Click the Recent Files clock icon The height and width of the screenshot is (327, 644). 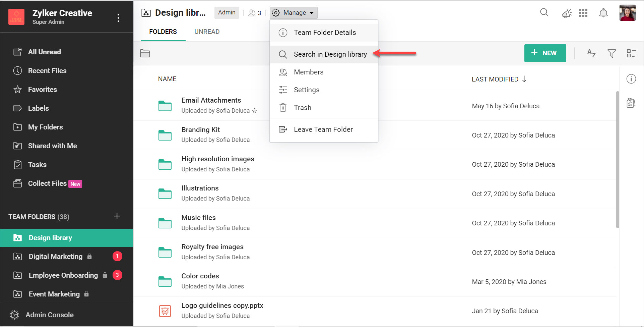tap(17, 70)
